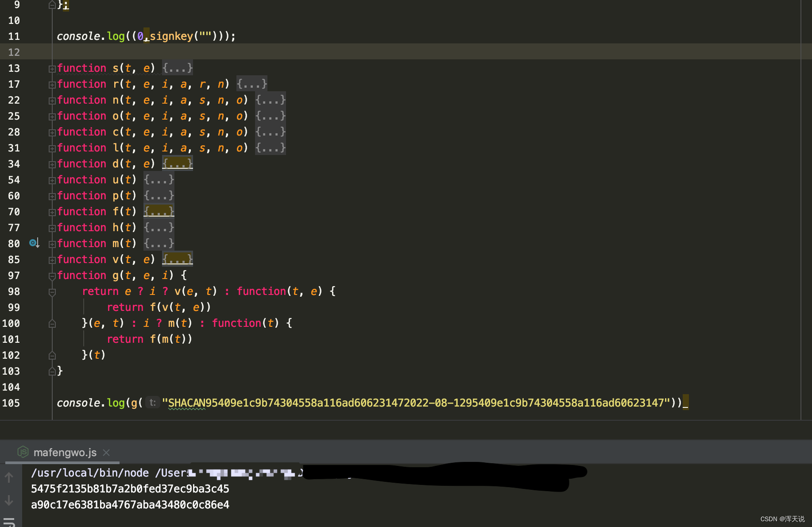812x527 pixels.
Task: Click the fold end marker on line 103
Action: click(52, 372)
